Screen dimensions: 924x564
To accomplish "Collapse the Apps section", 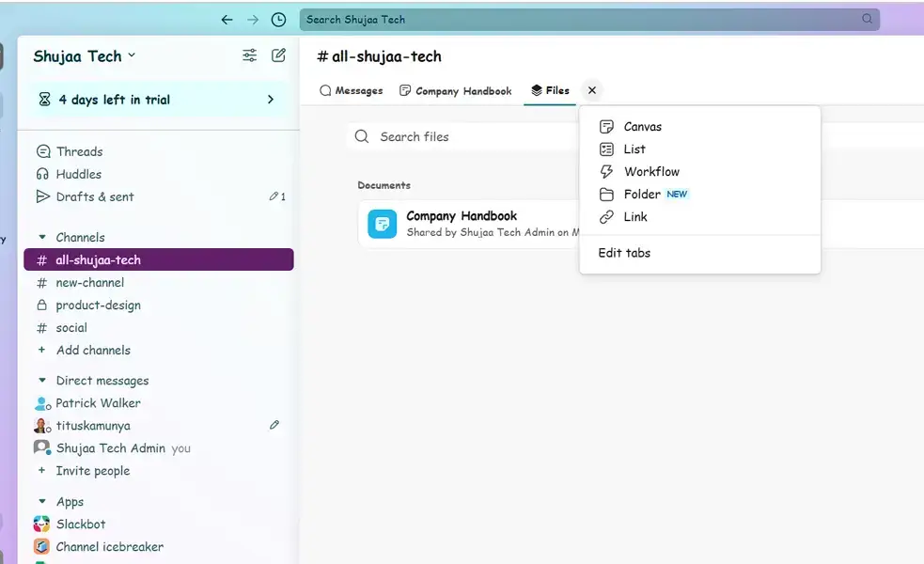I will tap(42, 501).
